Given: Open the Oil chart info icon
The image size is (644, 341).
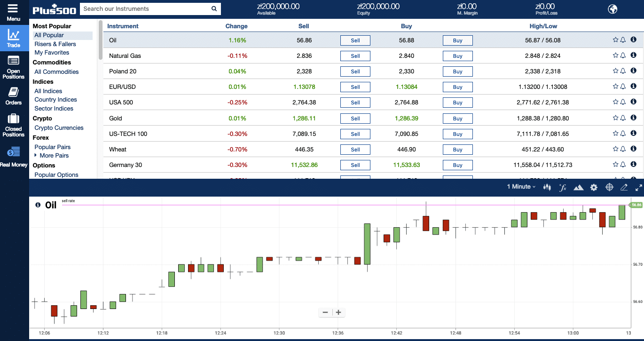Looking at the screenshot, I should (x=38, y=205).
